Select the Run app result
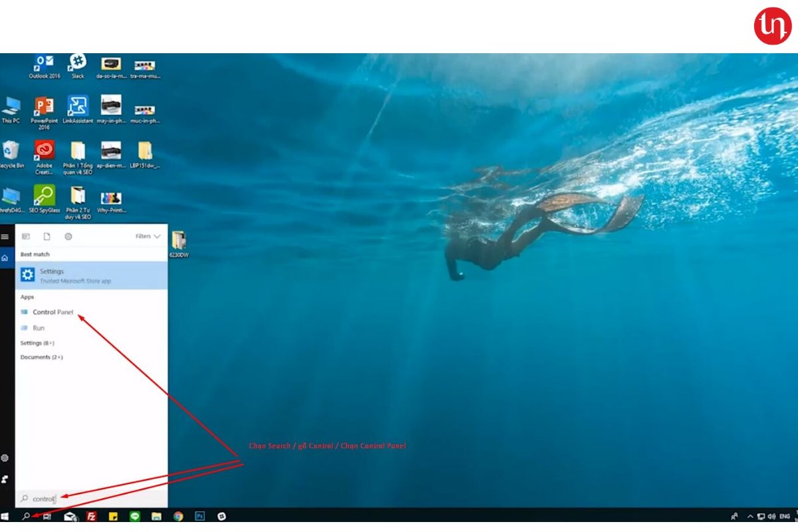798x532 pixels. tap(39, 328)
